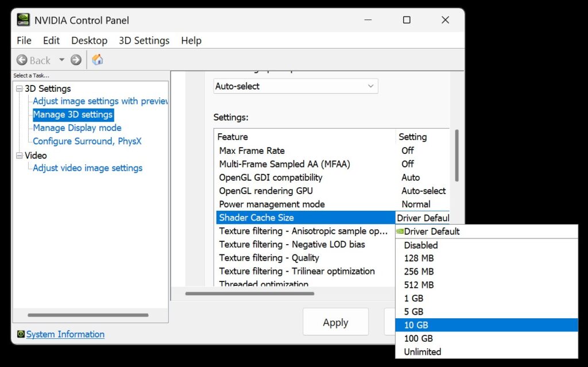Image resolution: width=588 pixels, height=367 pixels.
Task: Click the task tree horizontal scrollbar
Action: [x=88, y=315]
